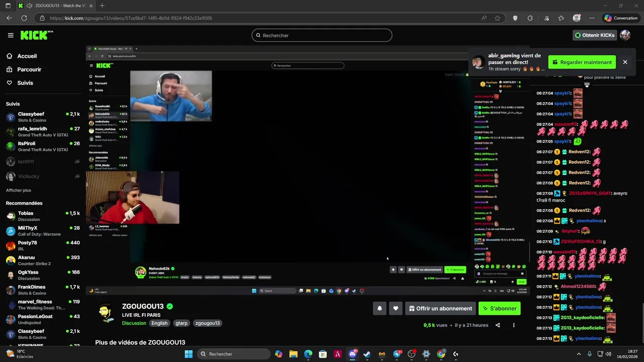The image size is (644, 362).
Task: Select English tag
Action: point(159,323)
